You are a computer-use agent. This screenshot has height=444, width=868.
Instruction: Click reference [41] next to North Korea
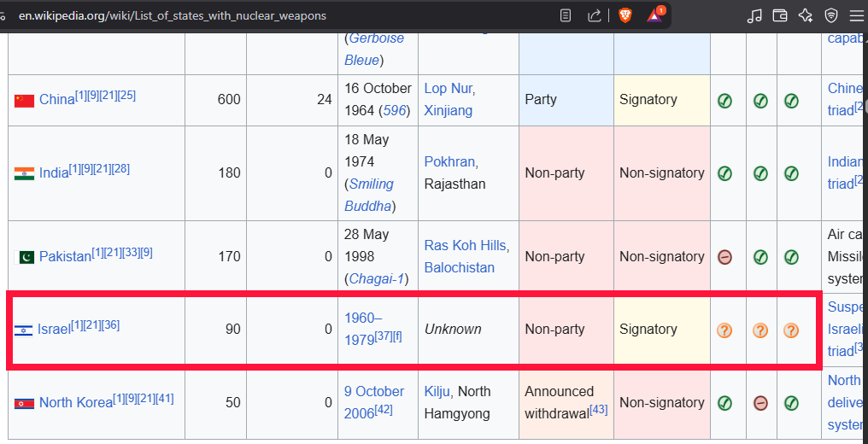click(x=165, y=398)
